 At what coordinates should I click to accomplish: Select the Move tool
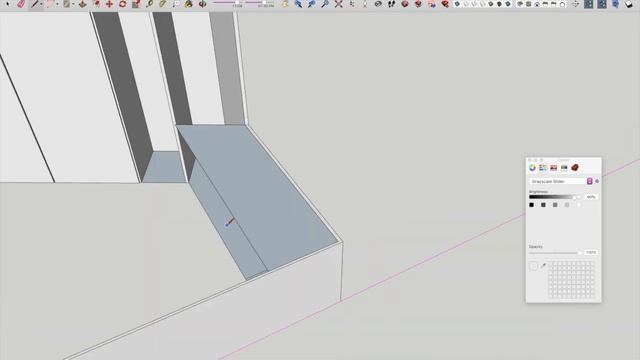(x=109, y=4)
